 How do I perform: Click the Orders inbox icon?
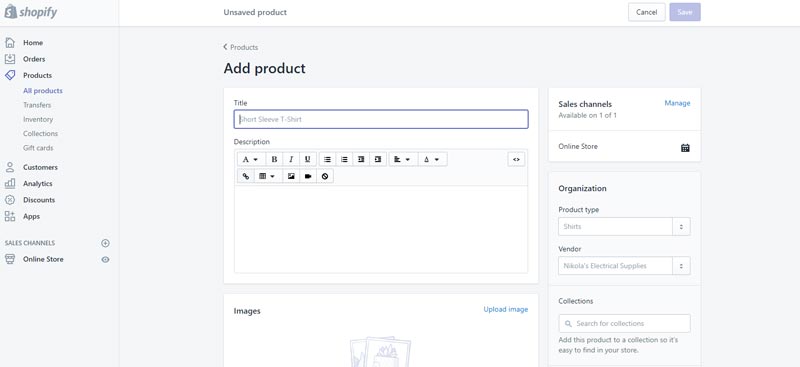pyautogui.click(x=10, y=59)
